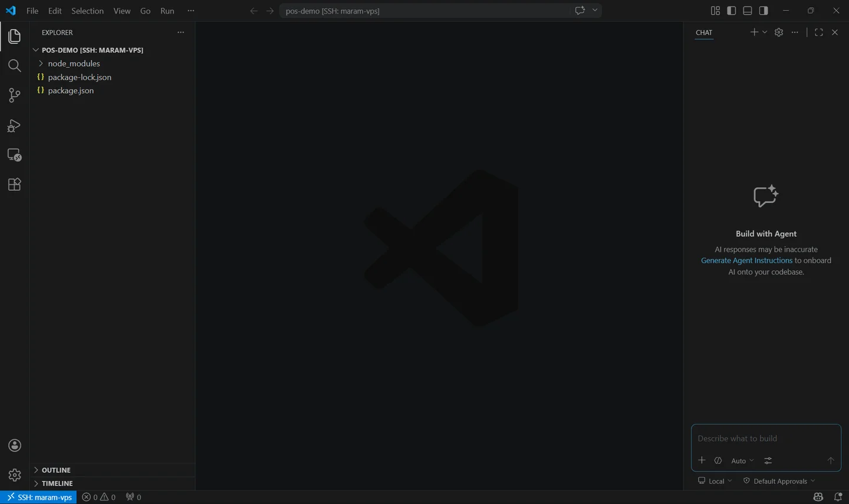Open the overflow menu ellipsis

[190, 11]
